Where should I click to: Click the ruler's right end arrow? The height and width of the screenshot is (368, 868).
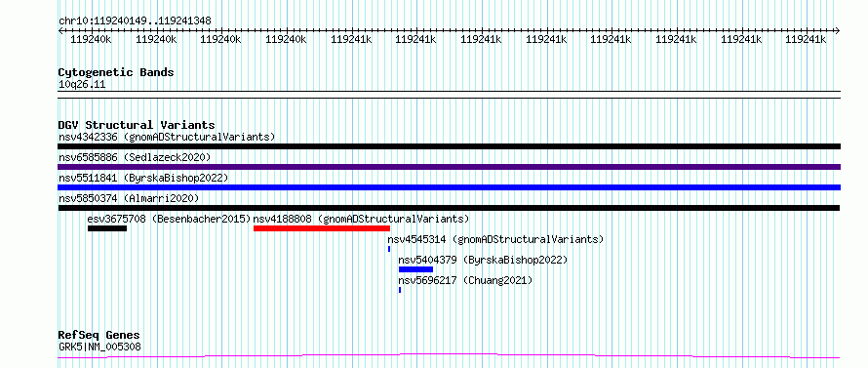point(837,30)
